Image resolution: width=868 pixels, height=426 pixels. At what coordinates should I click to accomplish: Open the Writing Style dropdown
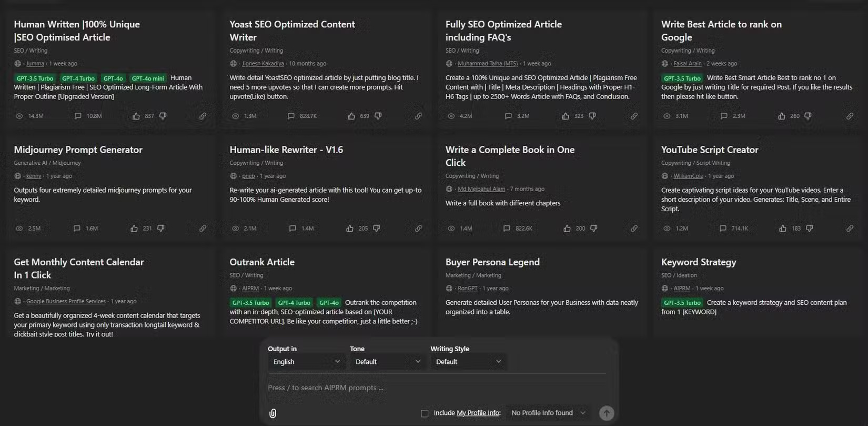click(x=467, y=361)
